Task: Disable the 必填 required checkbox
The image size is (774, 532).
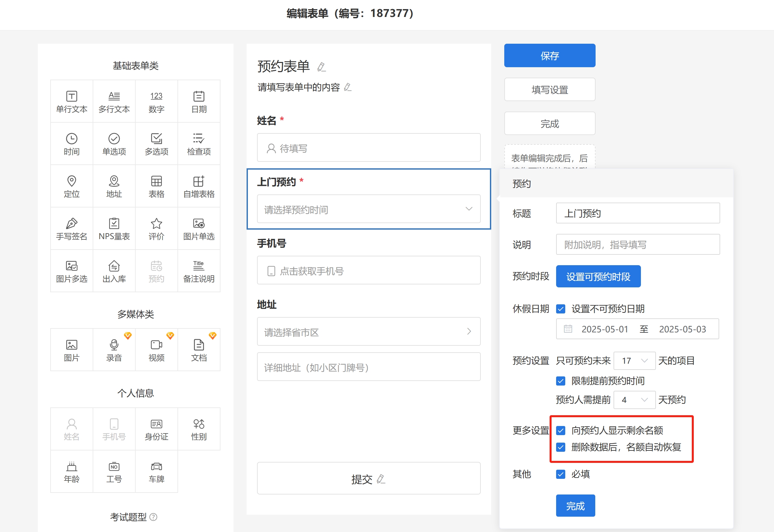Action: click(x=560, y=474)
